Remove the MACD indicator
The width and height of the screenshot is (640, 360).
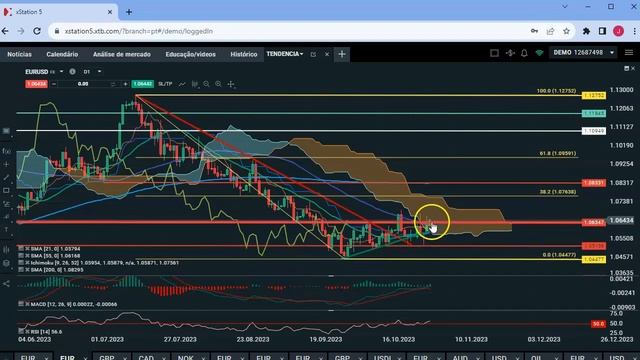click(x=27, y=304)
